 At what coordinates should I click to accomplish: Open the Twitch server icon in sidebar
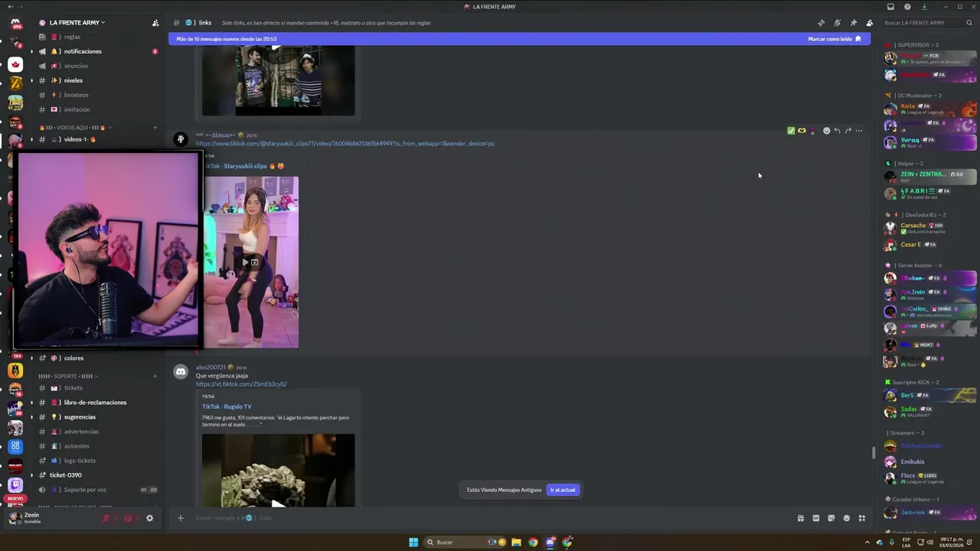point(15,485)
